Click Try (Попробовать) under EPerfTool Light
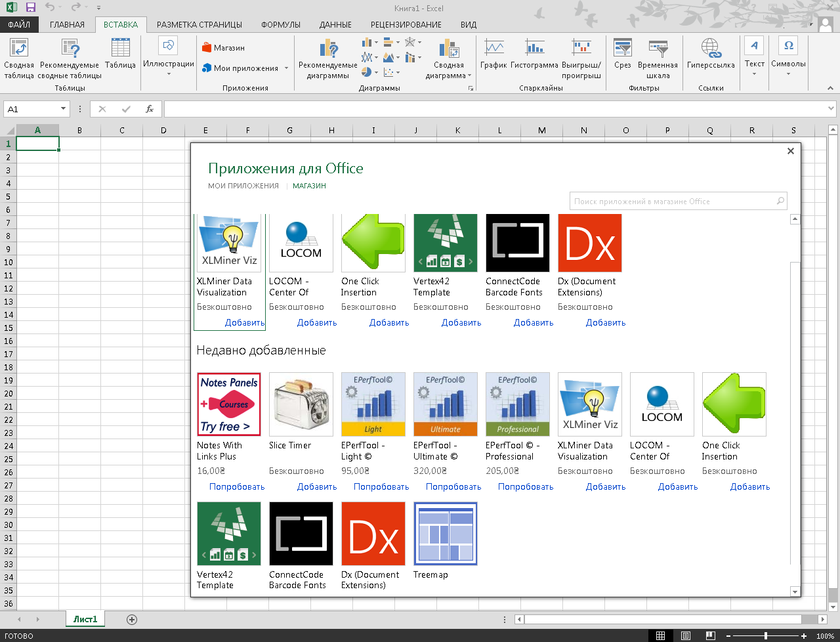The width and height of the screenshot is (840, 642). pyautogui.click(x=381, y=487)
